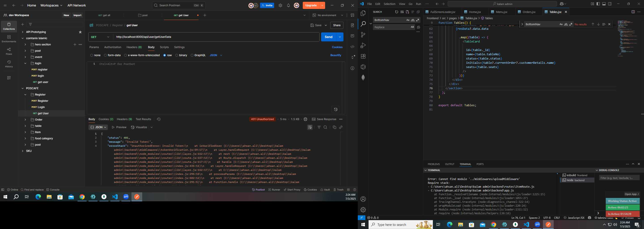Filter the response with the filter icon
Screen dimensions: 644x229
click(x=319, y=127)
